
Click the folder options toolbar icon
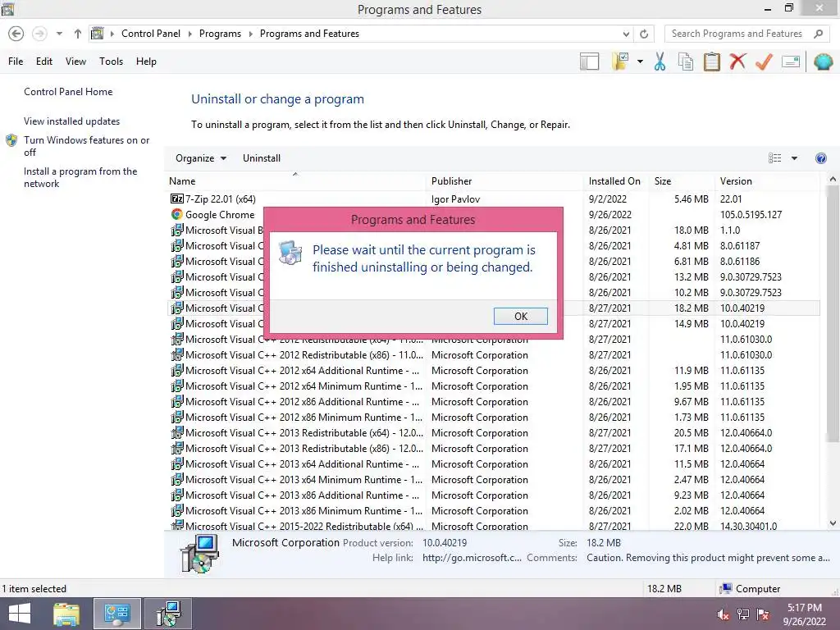[620, 62]
